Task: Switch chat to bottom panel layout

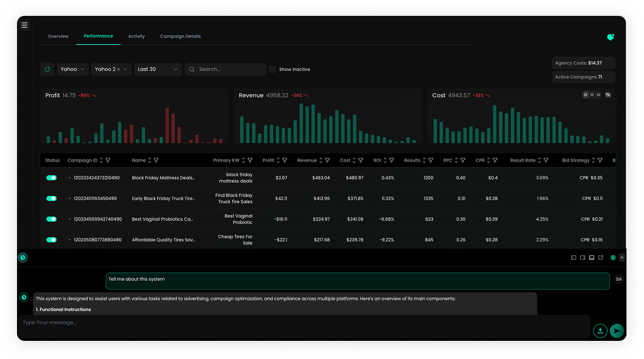Action: pos(591,257)
